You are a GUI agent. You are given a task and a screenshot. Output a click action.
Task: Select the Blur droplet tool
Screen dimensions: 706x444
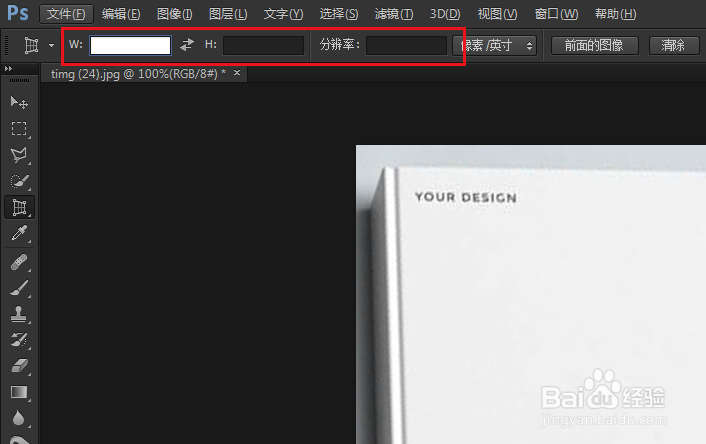(x=19, y=418)
